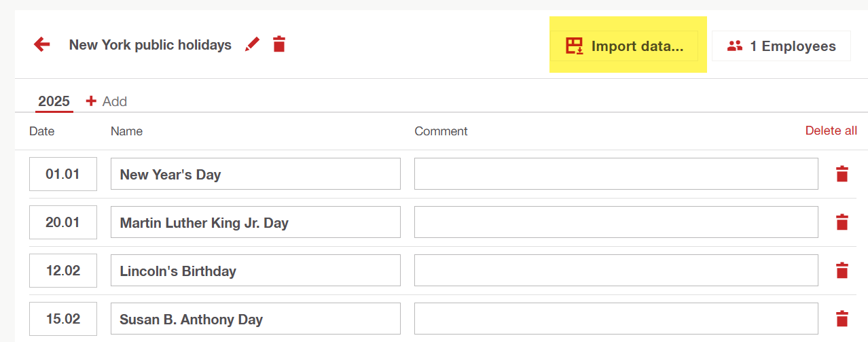Click the pencil icon to rename calendar

(253, 45)
